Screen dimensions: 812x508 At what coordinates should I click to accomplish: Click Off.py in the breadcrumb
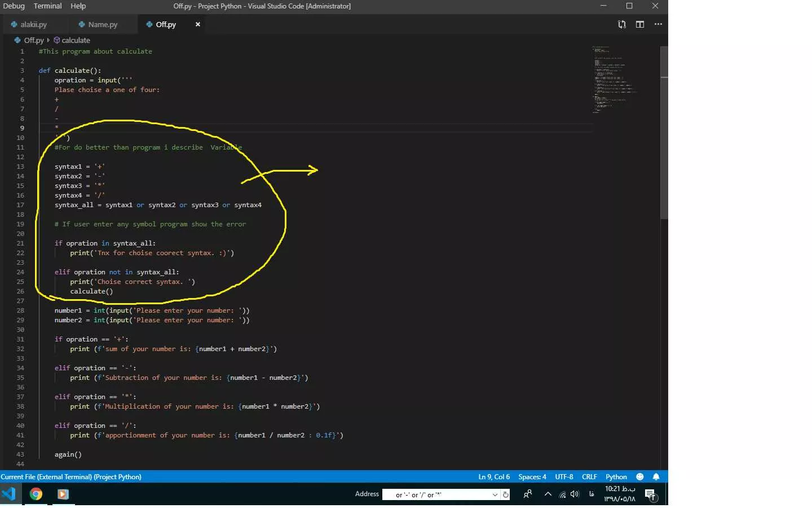click(x=33, y=40)
